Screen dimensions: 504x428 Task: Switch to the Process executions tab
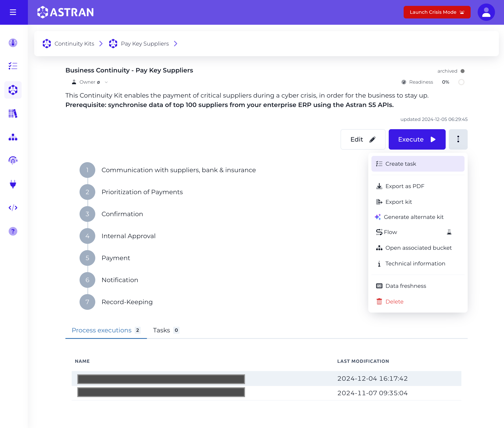click(x=106, y=330)
